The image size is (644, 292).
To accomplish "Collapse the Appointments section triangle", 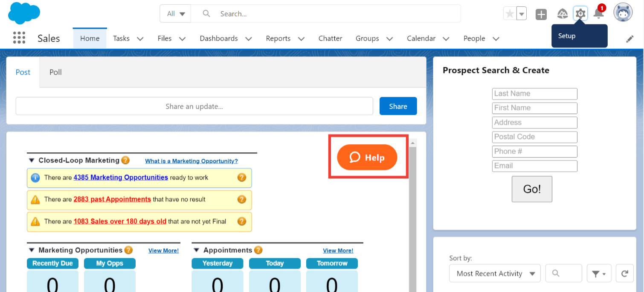I will click(196, 250).
